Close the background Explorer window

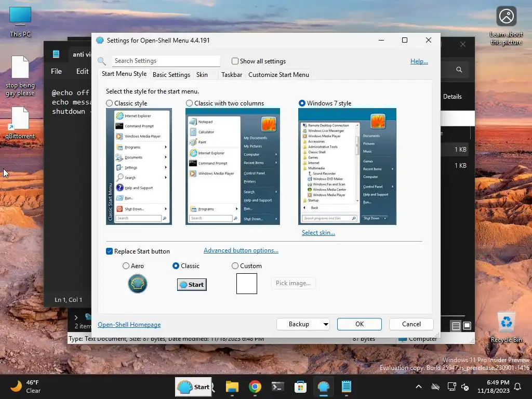click(x=463, y=45)
